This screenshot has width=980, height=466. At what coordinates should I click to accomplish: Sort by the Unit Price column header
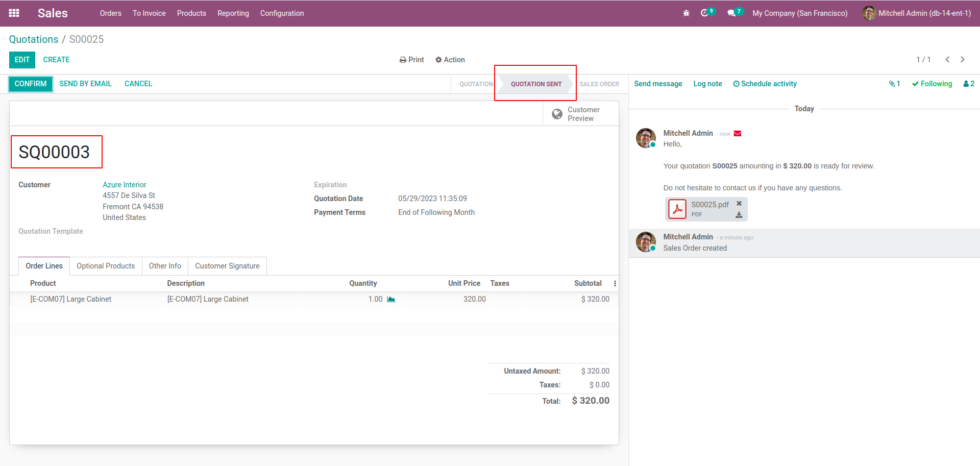pos(464,283)
